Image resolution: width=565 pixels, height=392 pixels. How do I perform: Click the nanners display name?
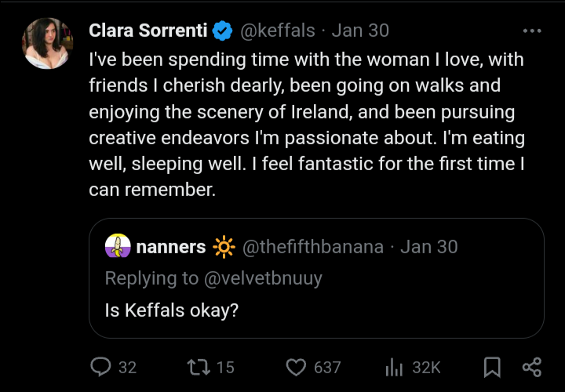pos(171,247)
